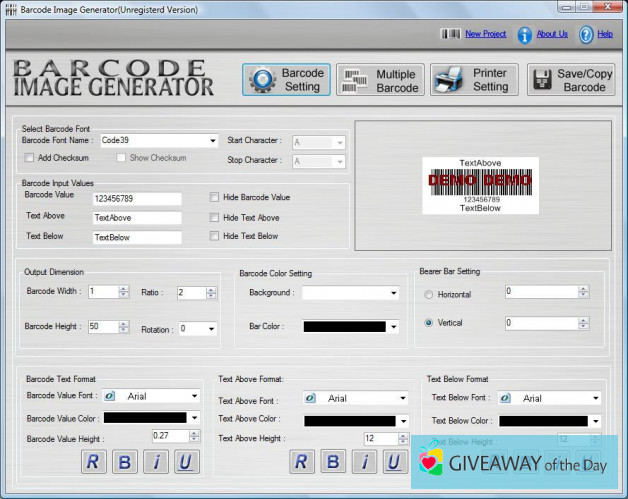Image resolution: width=628 pixels, height=499 pixels.
Task: Enable the Add Checksum checkbox
Action: pos(30,158)
